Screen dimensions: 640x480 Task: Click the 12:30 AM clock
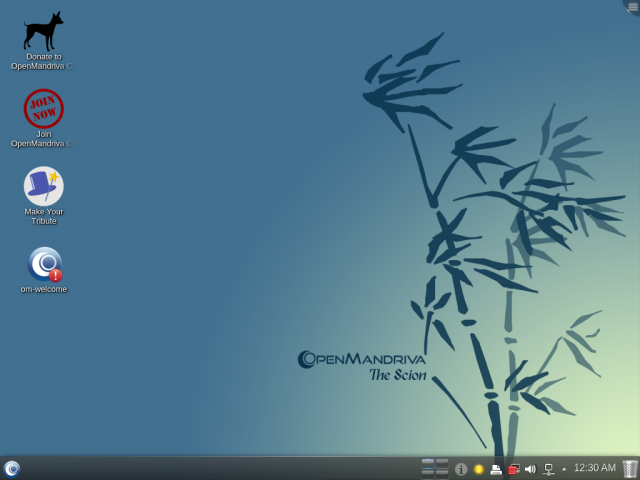(x=595, y=468)
